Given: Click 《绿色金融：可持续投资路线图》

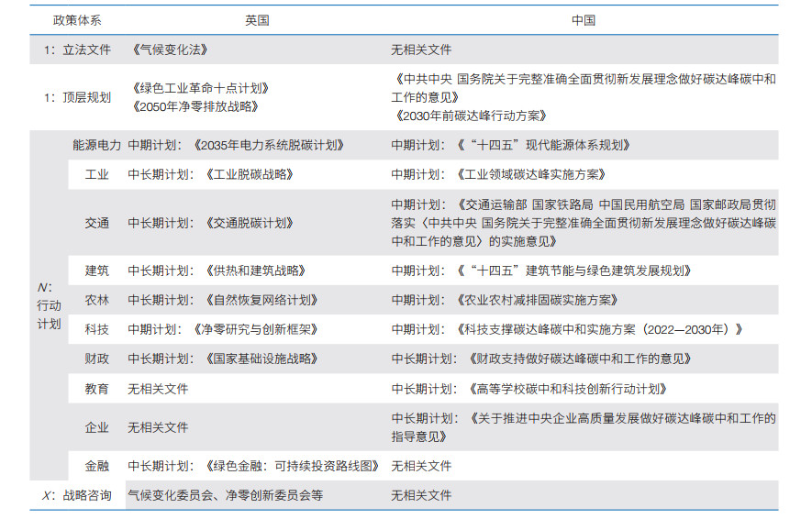Looking at the screenshot, I should 293,466.
